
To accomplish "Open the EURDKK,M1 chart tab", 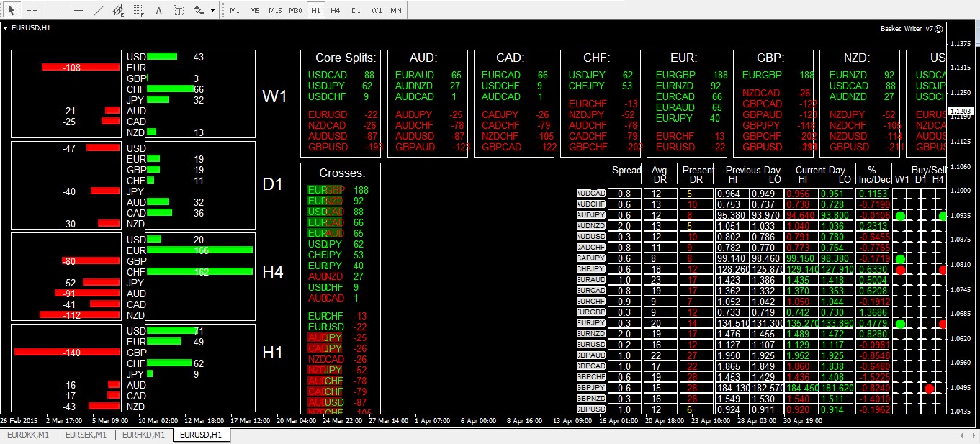I will pyautogui.click(x=28, y=435).
